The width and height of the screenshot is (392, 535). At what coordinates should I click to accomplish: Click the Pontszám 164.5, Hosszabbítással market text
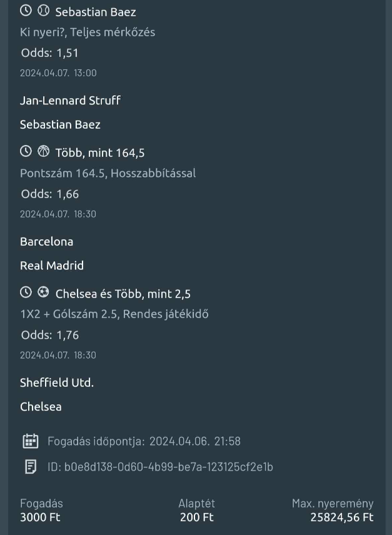[x=108, y=173]
